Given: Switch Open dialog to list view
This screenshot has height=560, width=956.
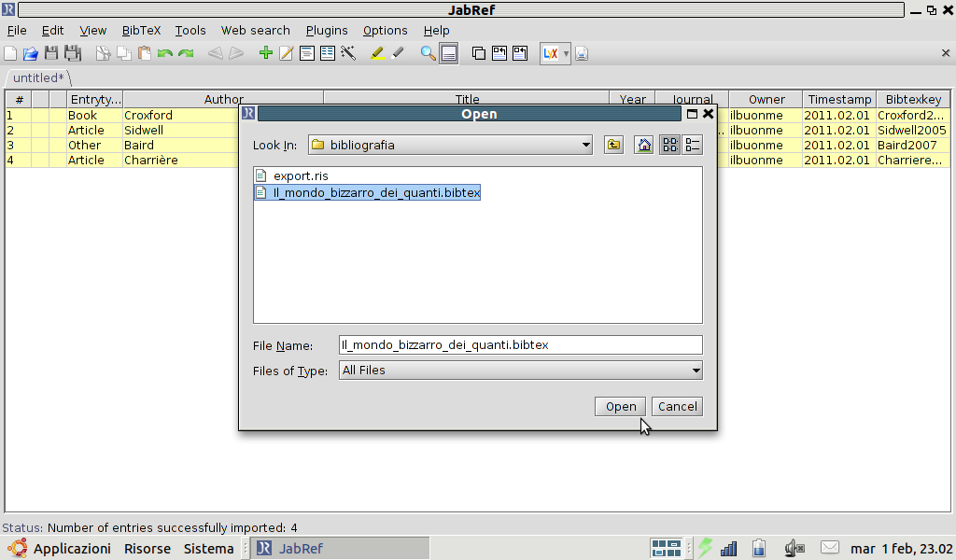Looking at the screenshot, I should coord(669,145).
